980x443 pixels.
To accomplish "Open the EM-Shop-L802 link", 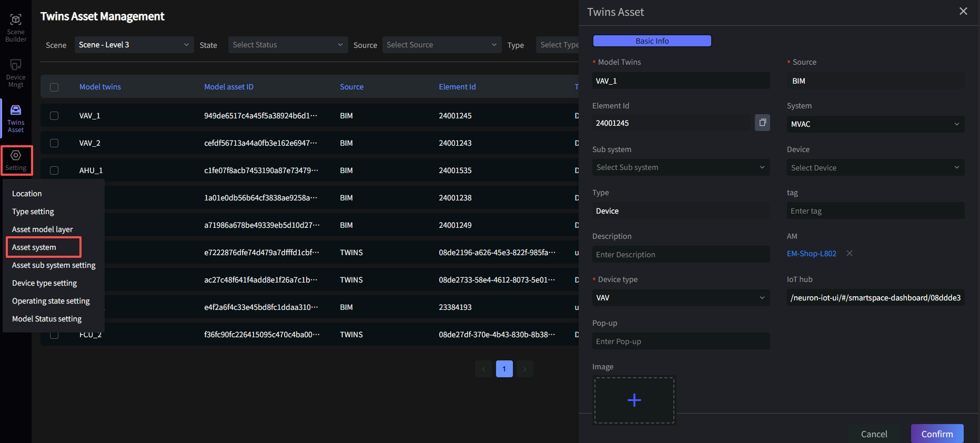I will [x=811, y=254].
